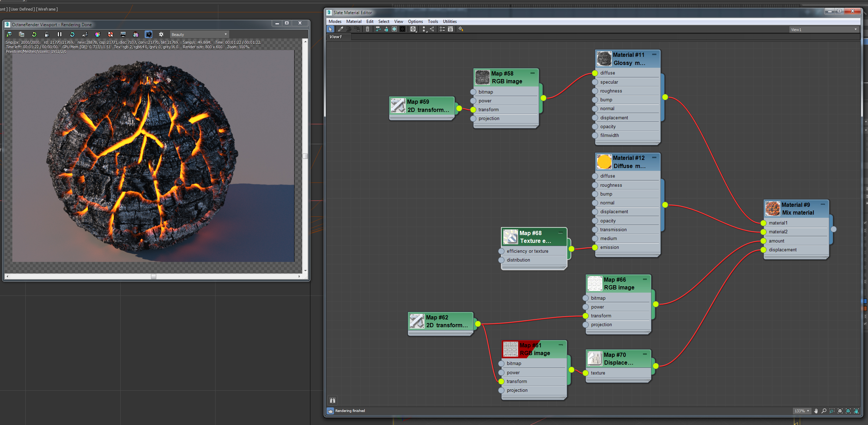The width and height of the screenshot is (868, 425).
Task: Select the View1 tab
Action: click(336, 37)
